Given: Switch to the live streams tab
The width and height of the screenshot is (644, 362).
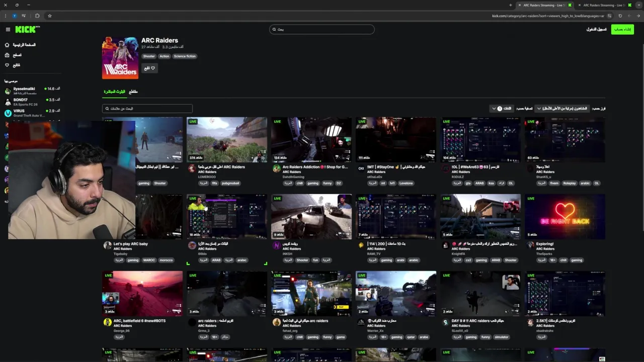Looking at the screenshot, I should [114, 92].
